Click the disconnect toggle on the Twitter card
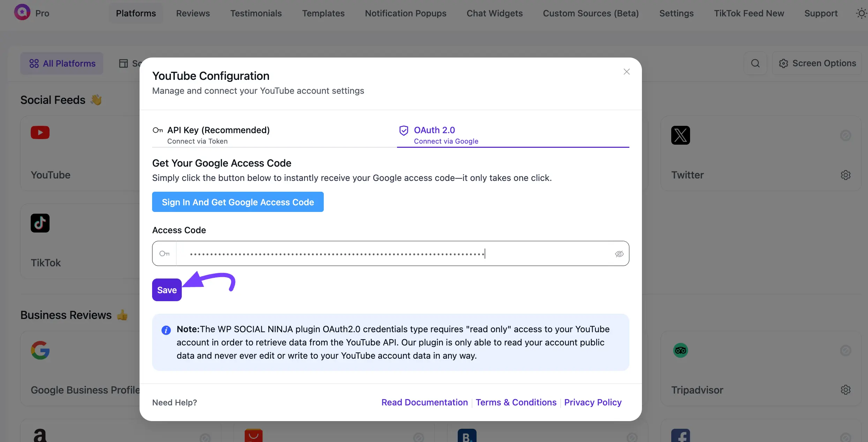Screen dimensions: 868x442 [x=845, y=135]
